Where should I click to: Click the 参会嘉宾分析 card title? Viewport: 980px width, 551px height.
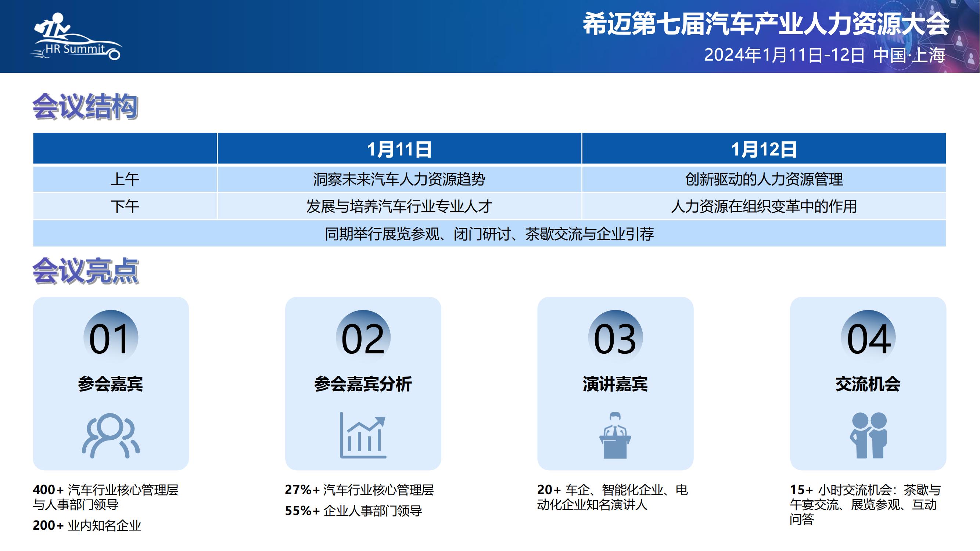[x=363, y=384]
